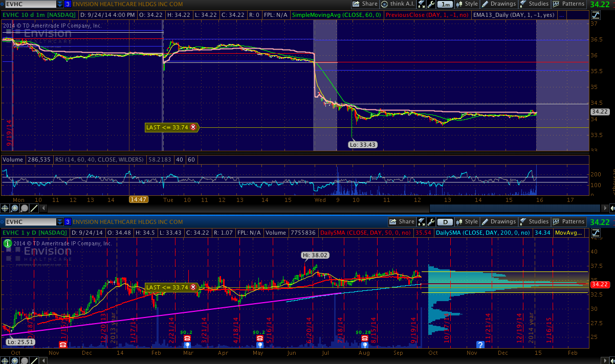Toggle the 1m timeframe button

446,4
